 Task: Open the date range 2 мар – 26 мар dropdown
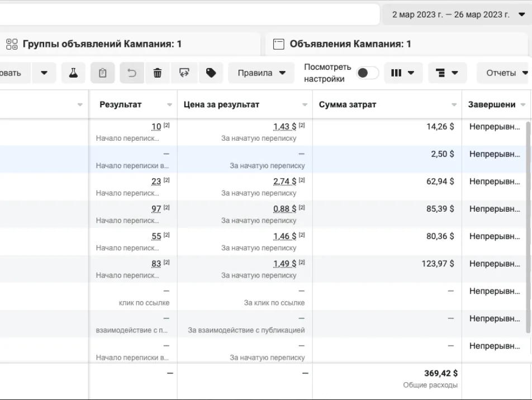click(x=457, y=15)
